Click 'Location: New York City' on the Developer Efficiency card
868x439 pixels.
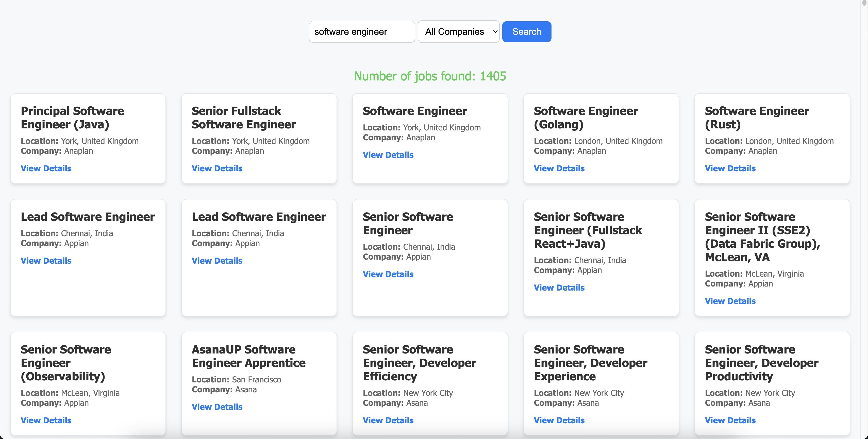pyautogui.click(x=408, y=393)
